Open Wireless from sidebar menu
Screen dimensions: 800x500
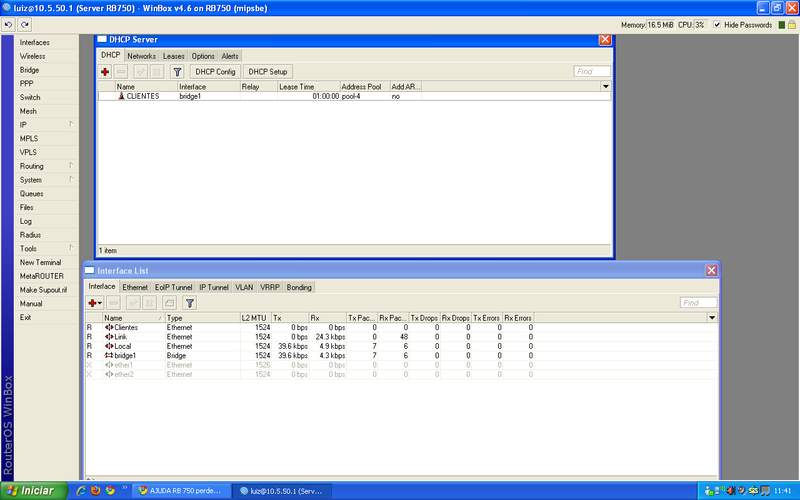click(33, 56)
